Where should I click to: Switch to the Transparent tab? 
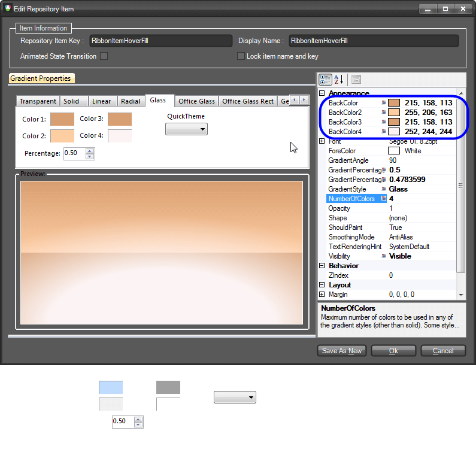click(x=38, y=101)
